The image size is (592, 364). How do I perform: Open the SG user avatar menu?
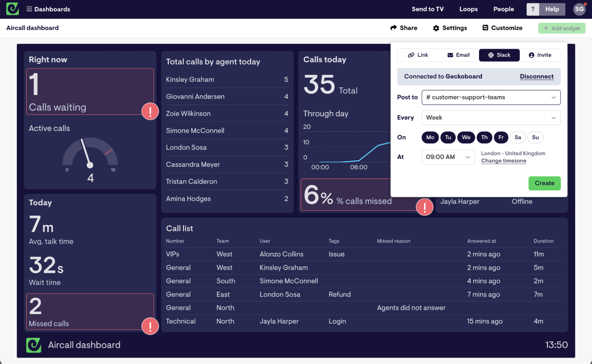point(579,9)
